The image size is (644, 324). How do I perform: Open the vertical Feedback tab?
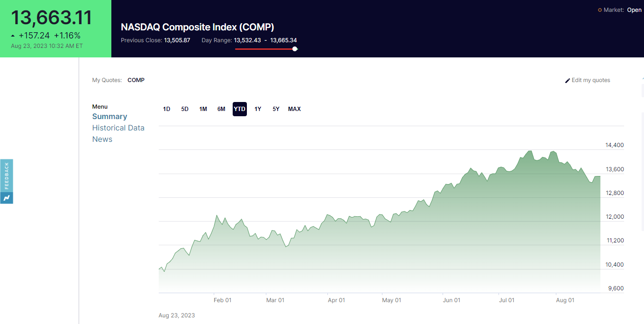coord(7,176)
